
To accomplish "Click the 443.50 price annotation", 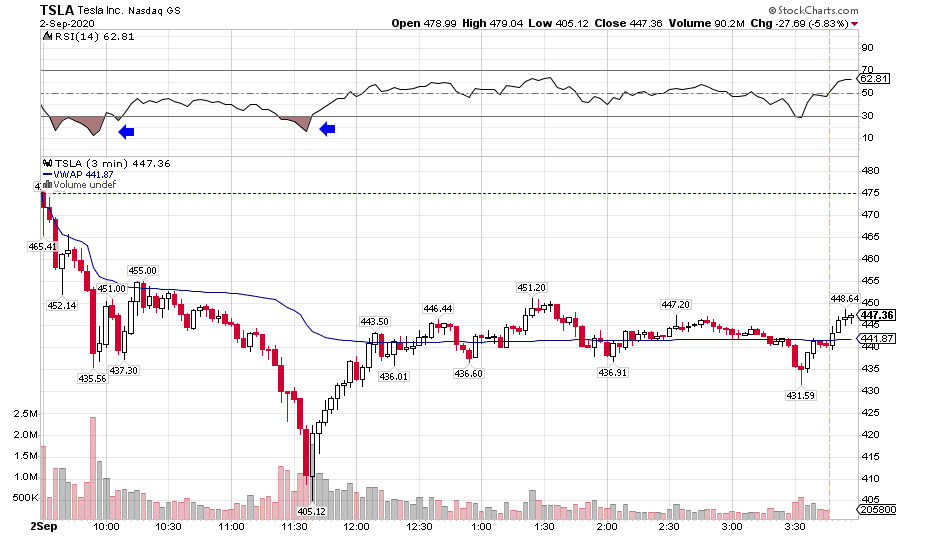I will pos(374,322).
